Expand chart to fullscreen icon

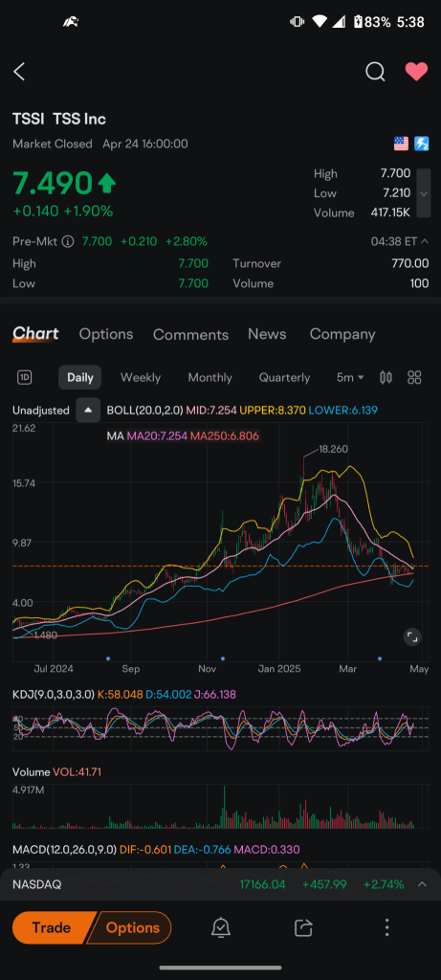pos(411,636)
